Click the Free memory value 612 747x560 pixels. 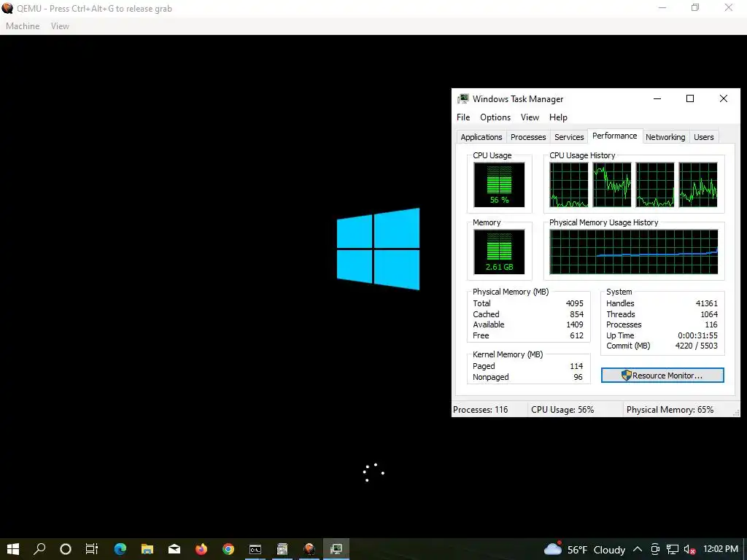pyautogui.click(x=576, y=335)
